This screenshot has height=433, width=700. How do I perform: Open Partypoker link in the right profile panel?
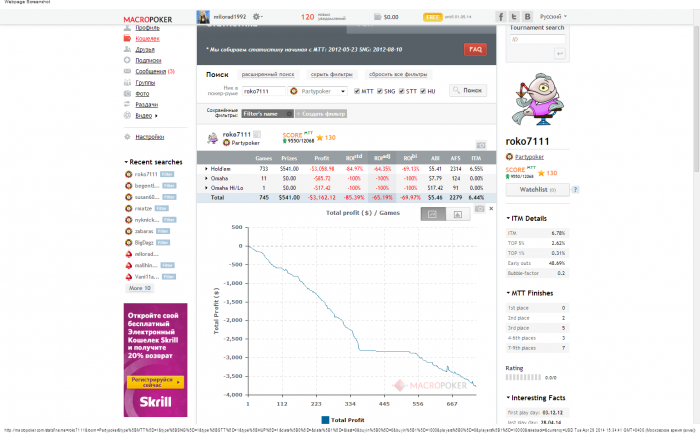click(529, 157)
